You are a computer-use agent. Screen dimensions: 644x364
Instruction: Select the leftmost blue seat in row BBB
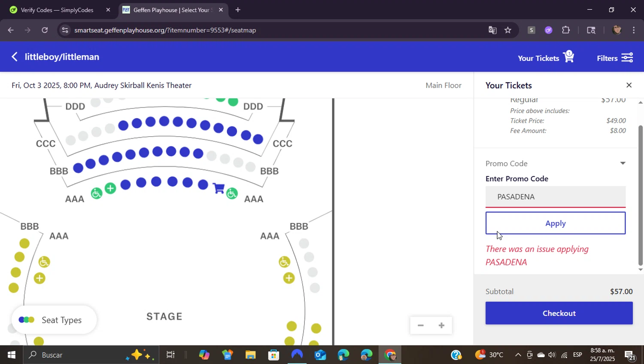[x=78, y=168]
